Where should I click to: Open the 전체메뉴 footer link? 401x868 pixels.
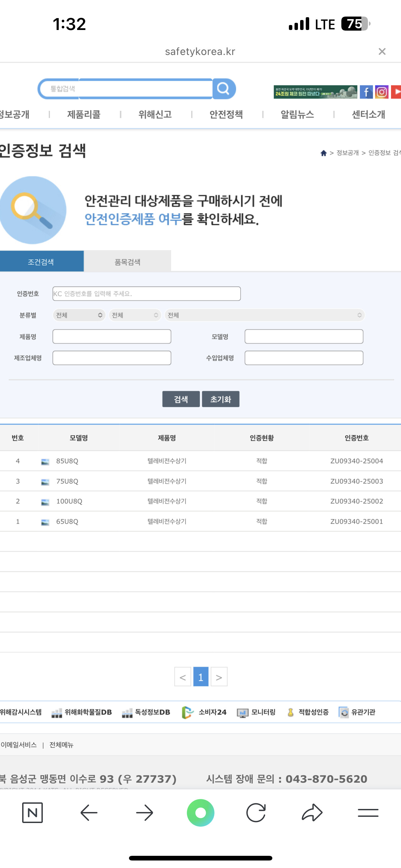(61, 745)
